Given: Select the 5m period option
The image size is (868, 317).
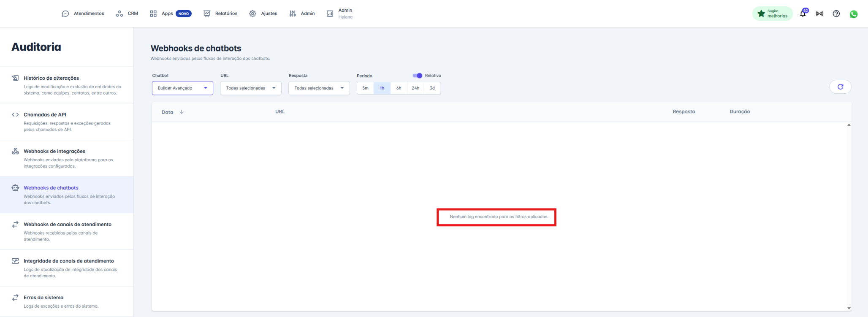Looking at the screenshot, I should [x=365, y=88].
